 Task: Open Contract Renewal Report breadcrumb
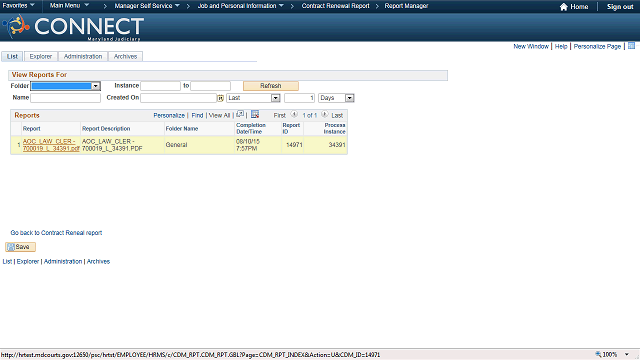(x=336, y=6)
